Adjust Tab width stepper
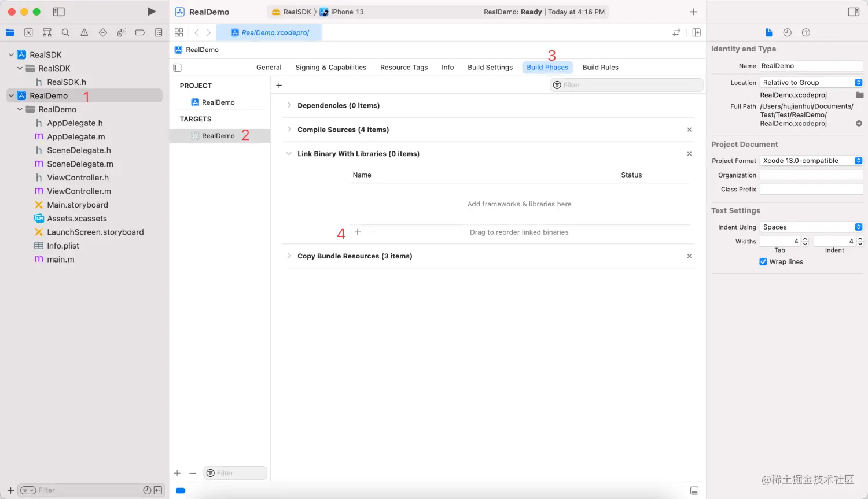This screenshot has width=868, height=499. click(x=805, y=242)
